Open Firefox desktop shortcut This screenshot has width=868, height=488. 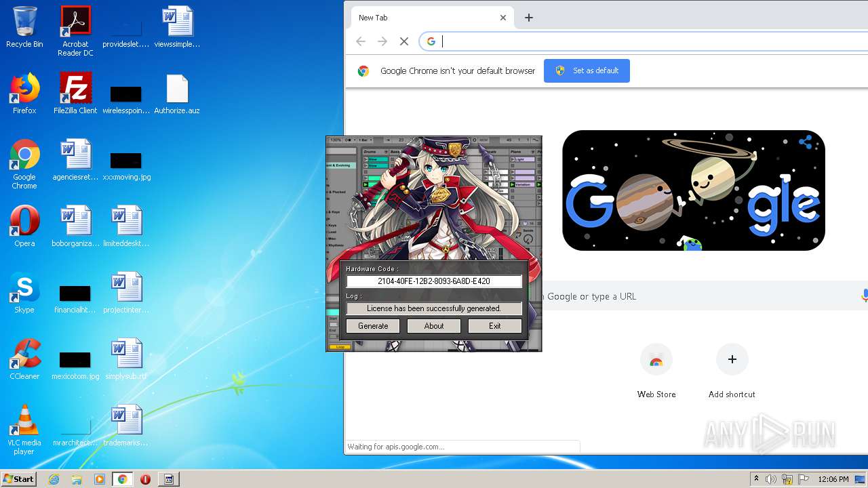[x=24, y=94]
